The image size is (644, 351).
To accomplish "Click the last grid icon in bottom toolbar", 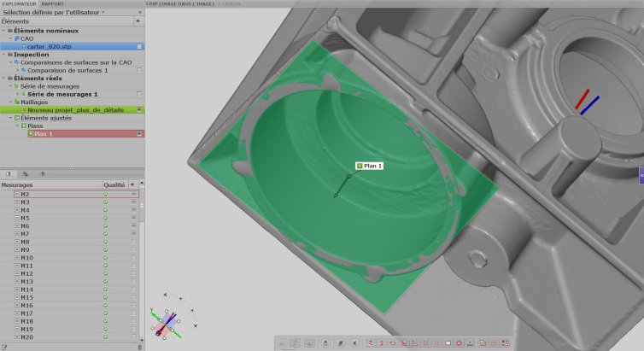I will (505, 342).
